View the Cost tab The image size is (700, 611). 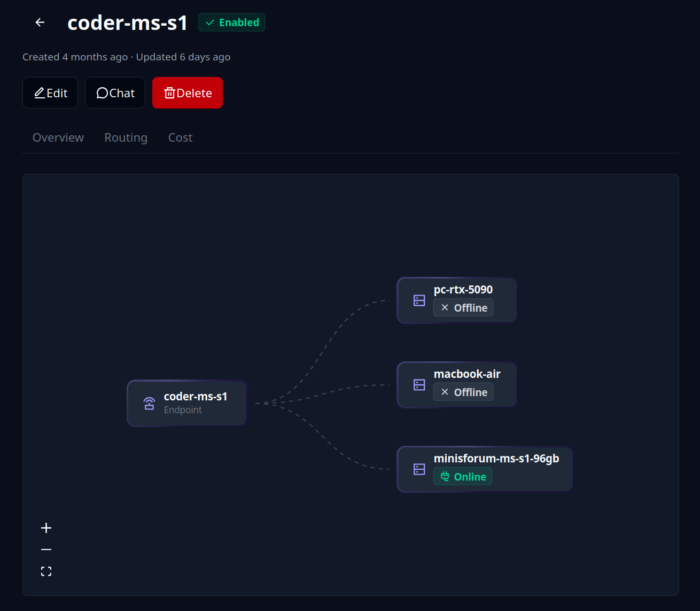(180, 137)
